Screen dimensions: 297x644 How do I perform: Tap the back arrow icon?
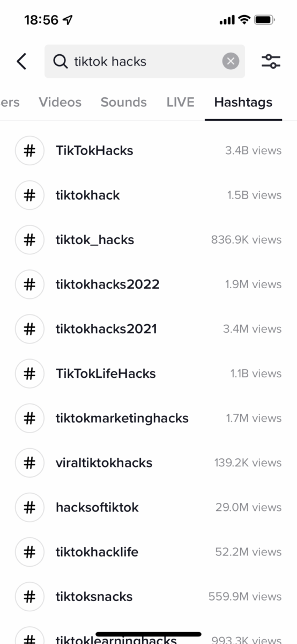tap(21, 61)
